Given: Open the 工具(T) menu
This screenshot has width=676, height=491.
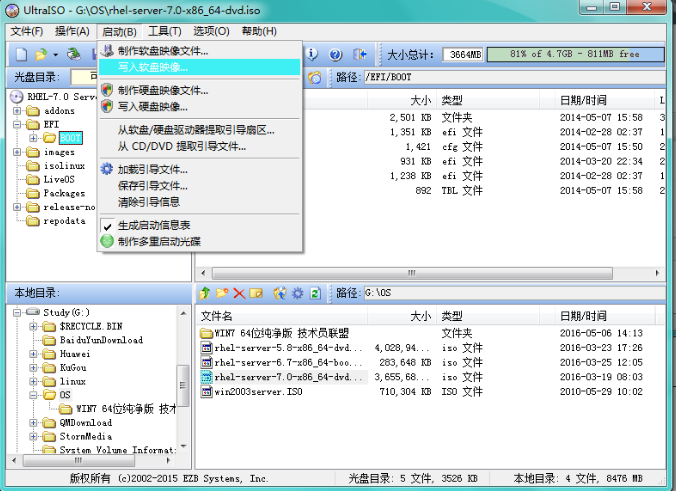Looking at the screenshot, I should point(165,31).
